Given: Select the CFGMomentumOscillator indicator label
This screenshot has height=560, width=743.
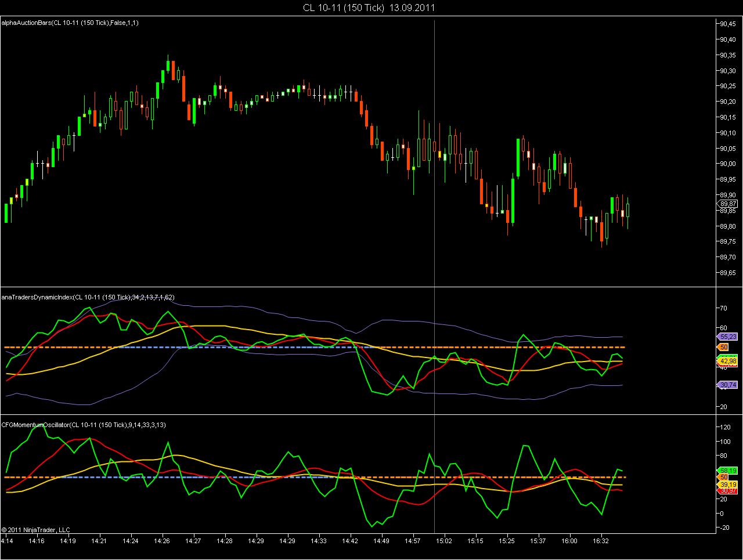Looking at the screenshot, I should [84, 425].
